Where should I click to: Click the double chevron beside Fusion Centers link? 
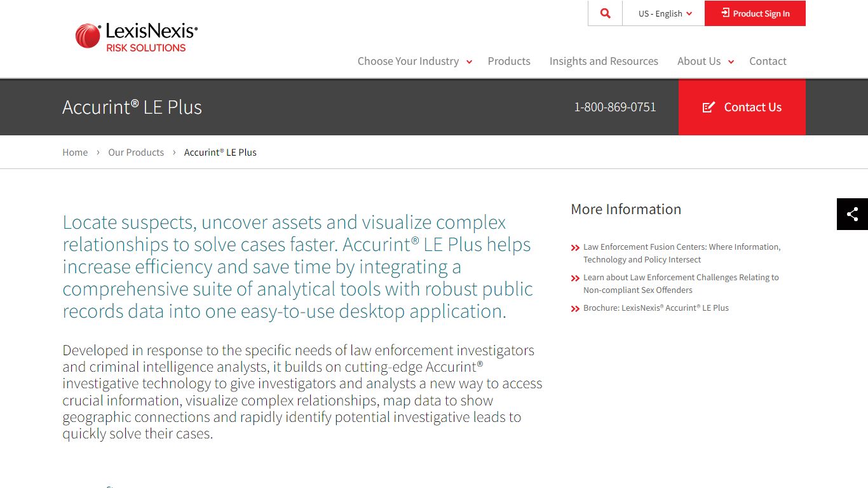click(576, 248)
